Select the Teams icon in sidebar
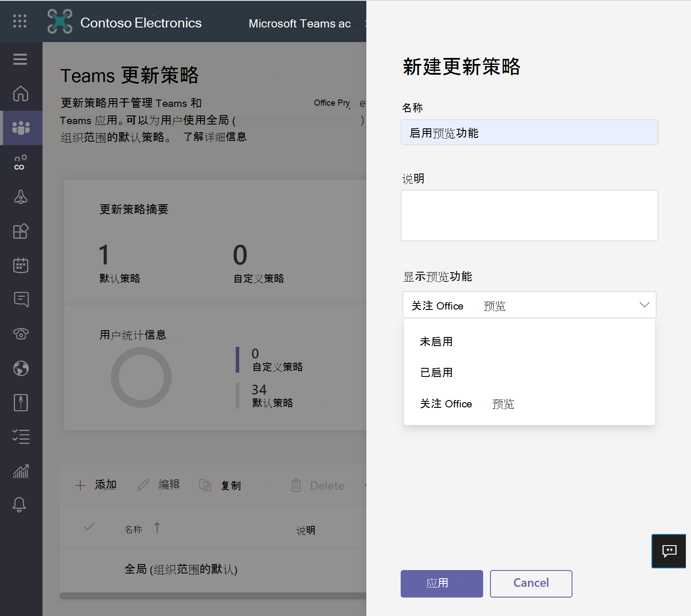The width and height of the screenshot is (691, 616). tap(21, 128)
